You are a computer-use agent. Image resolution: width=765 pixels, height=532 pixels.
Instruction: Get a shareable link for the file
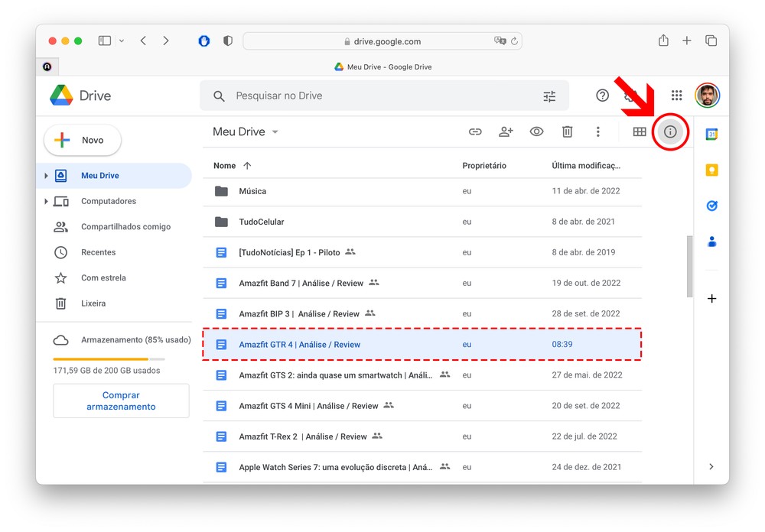coord(475,131)
